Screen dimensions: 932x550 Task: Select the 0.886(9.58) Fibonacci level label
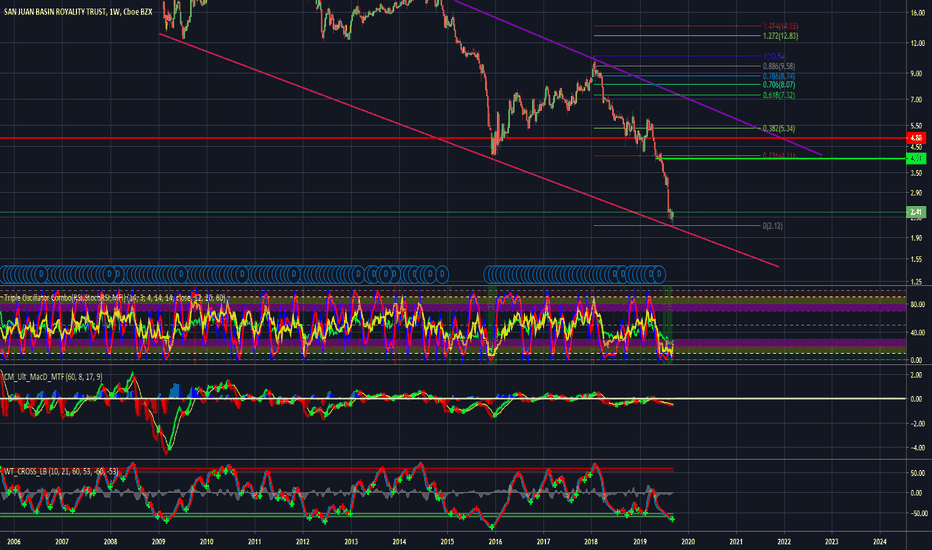tap(779, 67)
